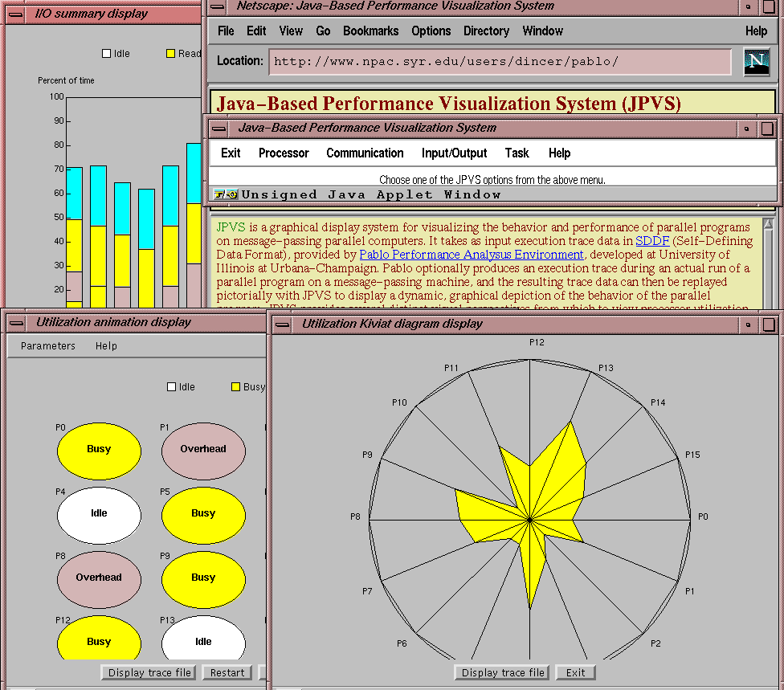Open JPVS Processor menu

click(x=284, y=153)
